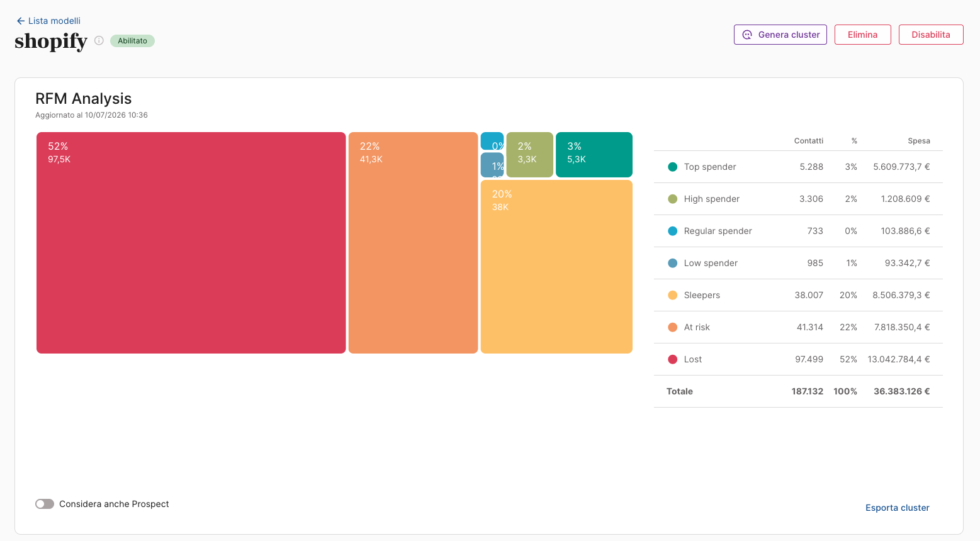The image size is (980, 541).
Task: Click the Sleepers yellow legend dot
Action: [x=672, y=295]
